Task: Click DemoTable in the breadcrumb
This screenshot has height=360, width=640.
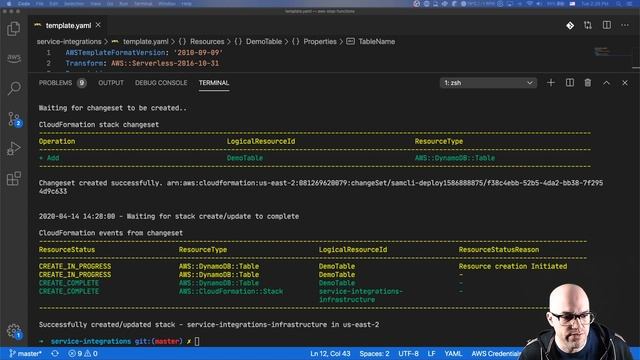Action: (x=264, y=42)
